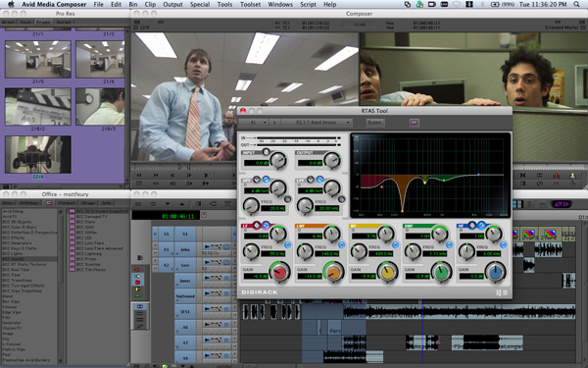Open the effect mode icon in RTAS Tool

pyautogui.click(x=414, y=123)
